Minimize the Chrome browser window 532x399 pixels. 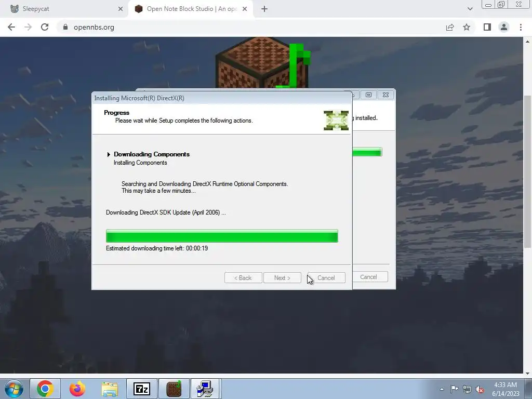pyautogui.click(x=488, y=5)
